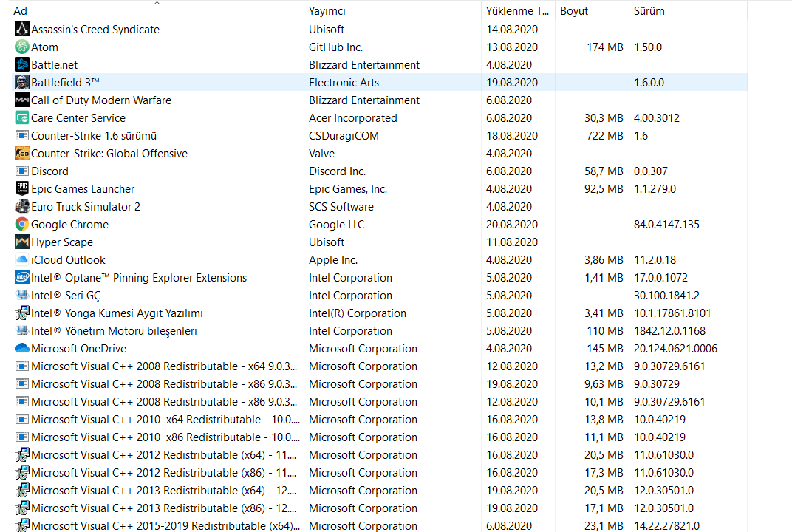Select the Assassin's Creed Syndicate row name

(95, 30)
